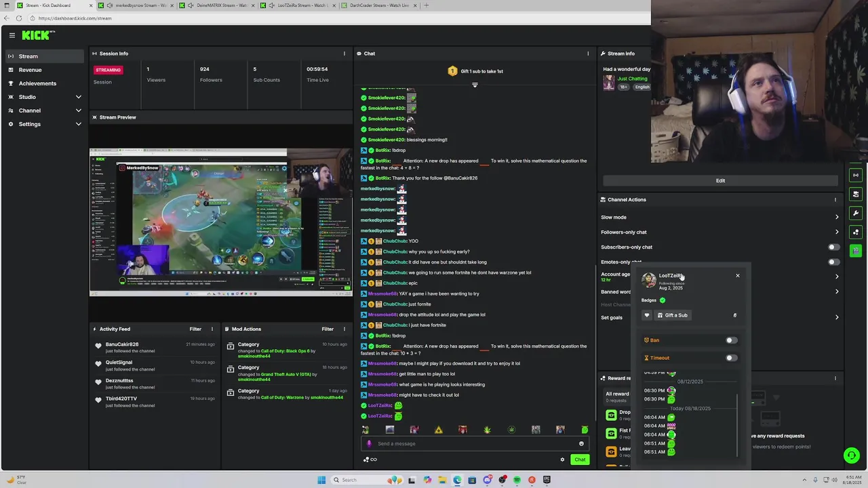Click the green support headset bubble
The width and height of the screenshot is (868, 488).
point(851,455)
